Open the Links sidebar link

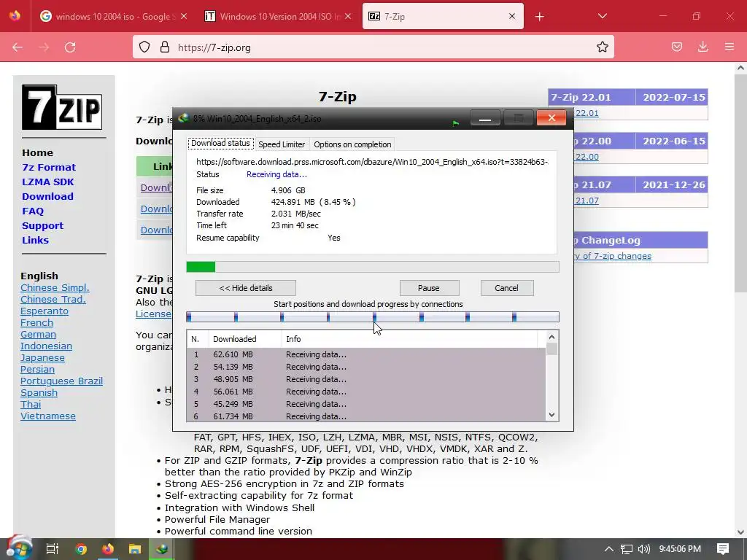35,240
